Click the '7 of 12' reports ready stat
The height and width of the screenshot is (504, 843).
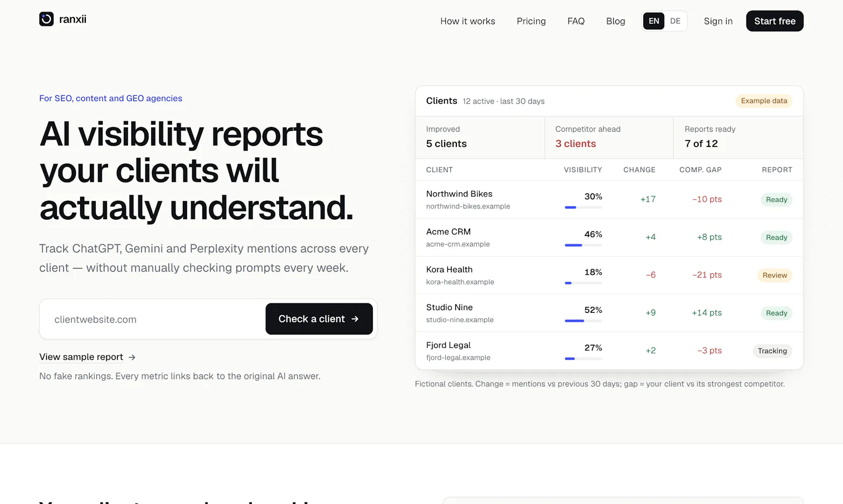[x=701, y=144]
